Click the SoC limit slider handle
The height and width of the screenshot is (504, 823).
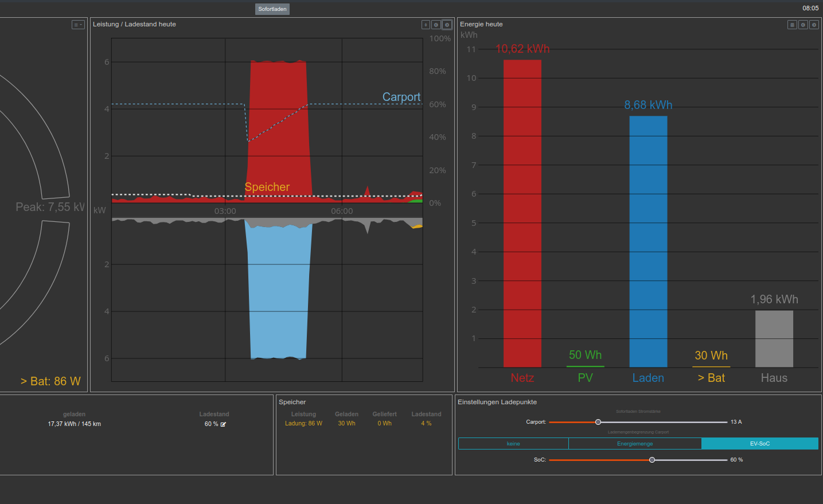[x=652, y=460]
